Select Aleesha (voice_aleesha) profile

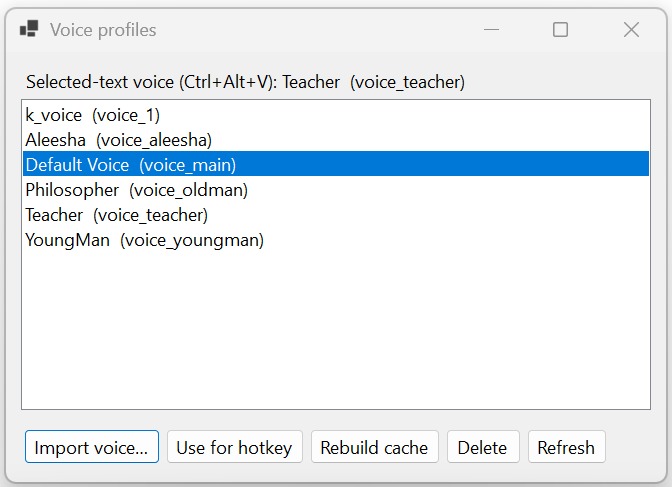[x=336, y=140]
